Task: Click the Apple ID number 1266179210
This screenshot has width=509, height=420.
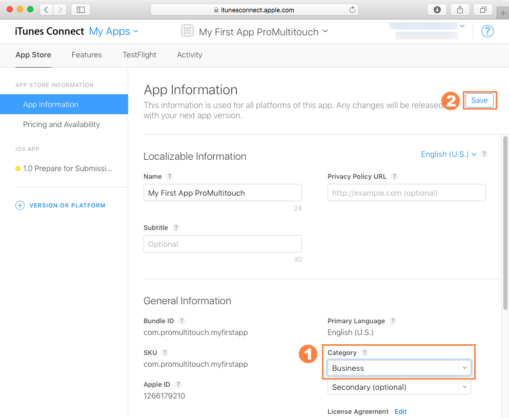Action: [164, 396]
